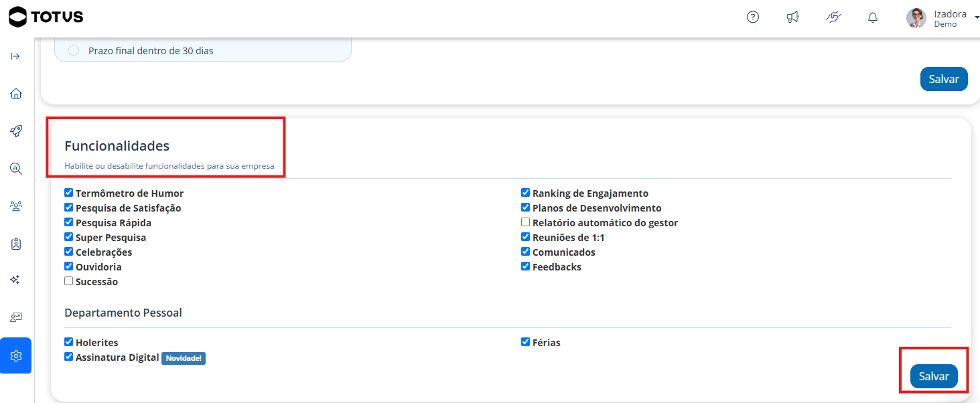Uncheck Pesquisa de Satisfação
This screenshot has height=403, width=980.
pyautogui.click(x=68, y=208)
